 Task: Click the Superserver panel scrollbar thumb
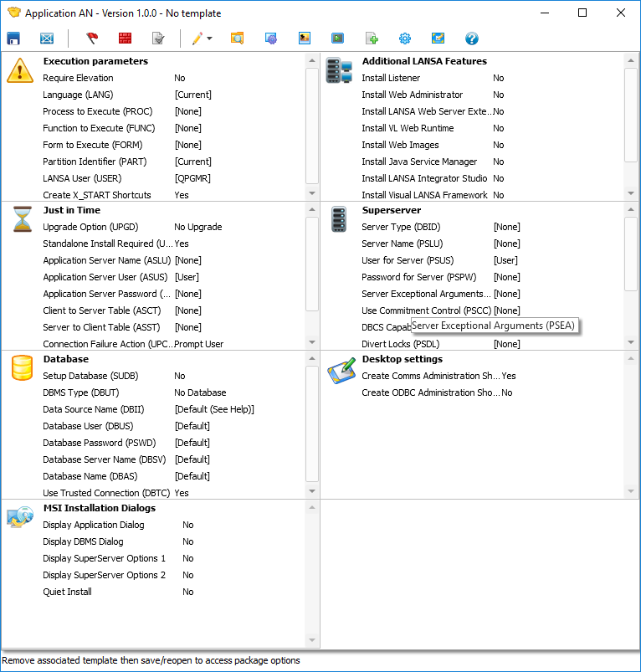click(631, 254)
